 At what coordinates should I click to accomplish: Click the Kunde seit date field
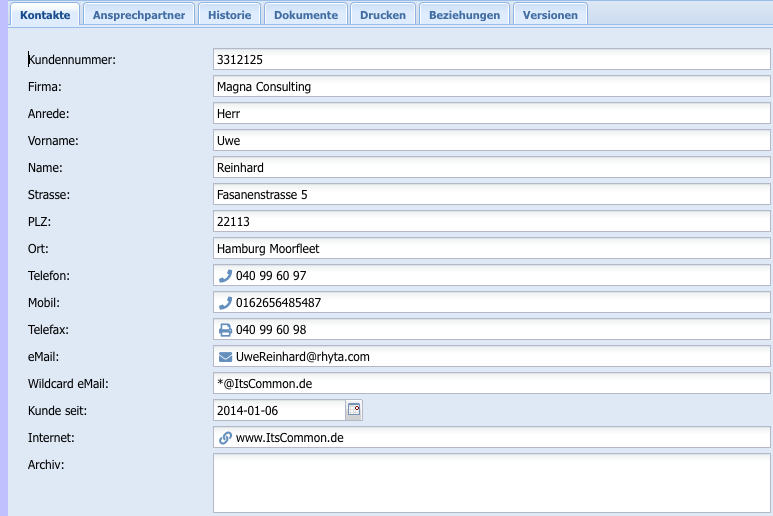279,410
